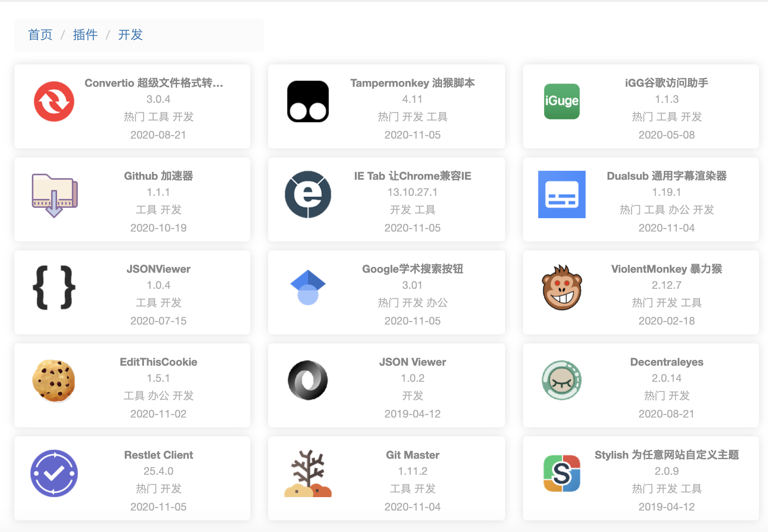Click the iGG谷歌访问助手 title
Screen dimensions: 768x532
coord(667,83)
